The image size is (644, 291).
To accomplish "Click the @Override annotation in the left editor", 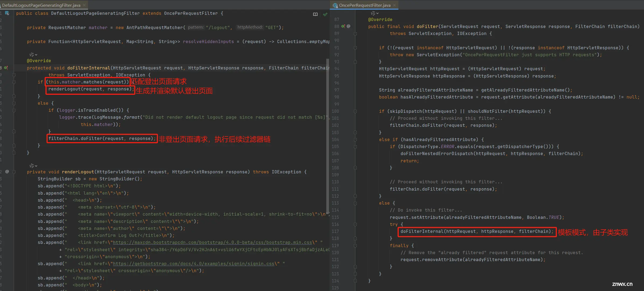I will click(x=39, y=61).
